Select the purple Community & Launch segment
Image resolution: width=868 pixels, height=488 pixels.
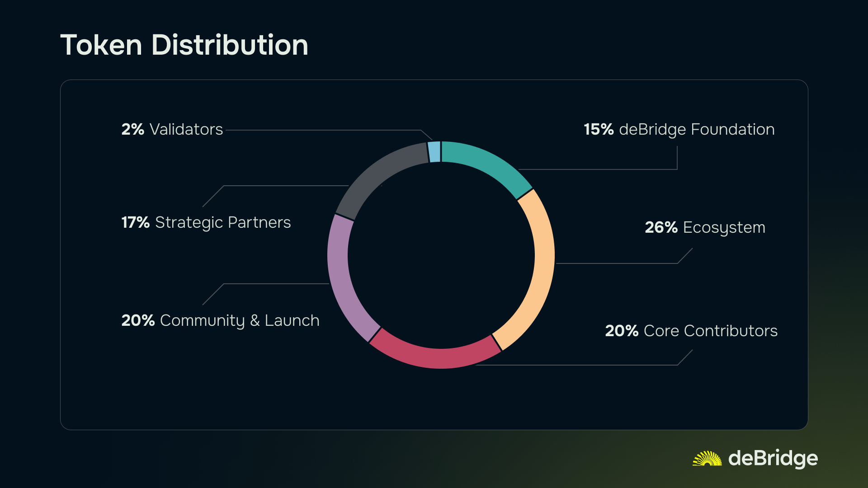tap(343, 280)
